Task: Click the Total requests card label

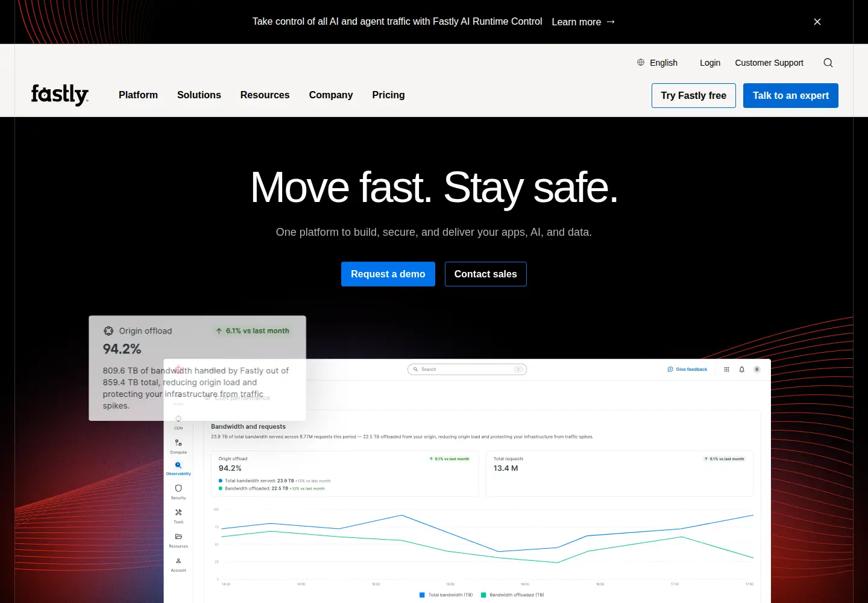Action: click(508, 459)
